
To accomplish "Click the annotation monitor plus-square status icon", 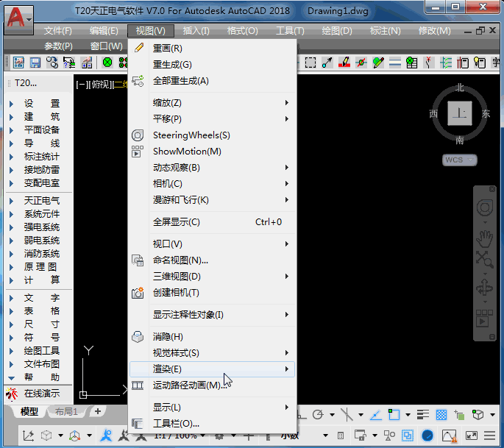I will tap(248, 436).
